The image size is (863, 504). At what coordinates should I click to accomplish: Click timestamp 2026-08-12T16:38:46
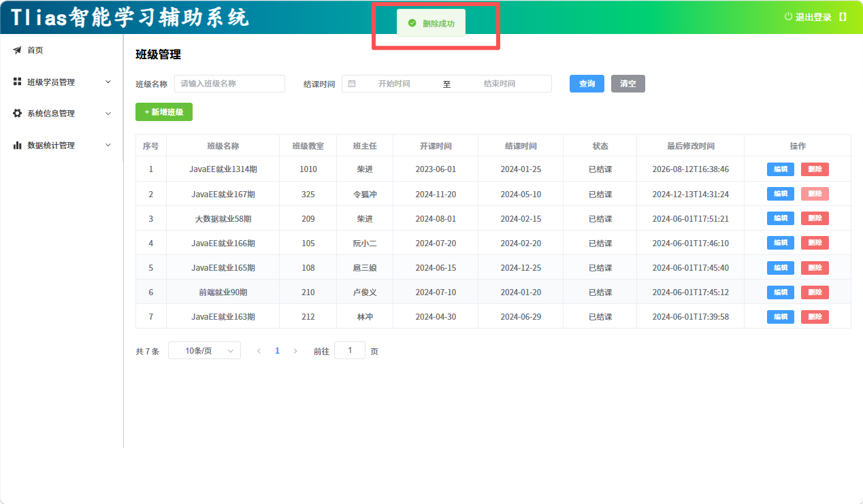pyautogui.click(x=691, y=169)
